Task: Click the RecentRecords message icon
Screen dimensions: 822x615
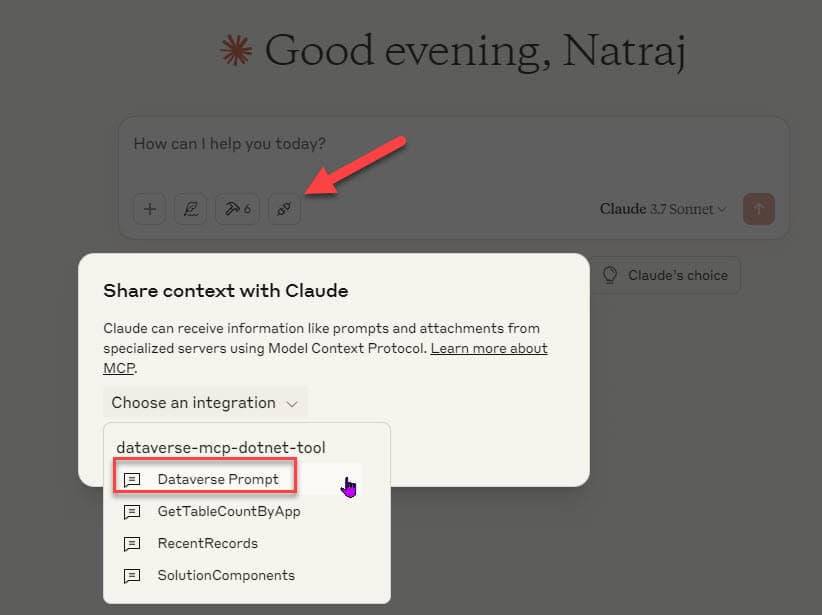Action: [132, 544]
